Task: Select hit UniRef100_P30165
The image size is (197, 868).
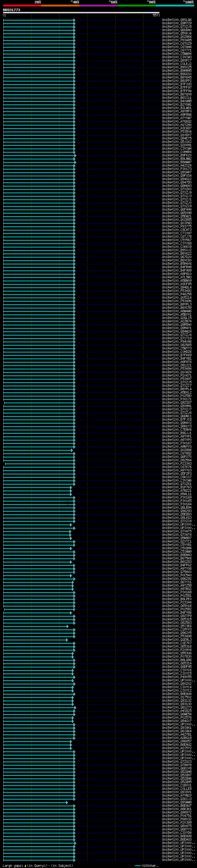Action: (x=177, y=501)
